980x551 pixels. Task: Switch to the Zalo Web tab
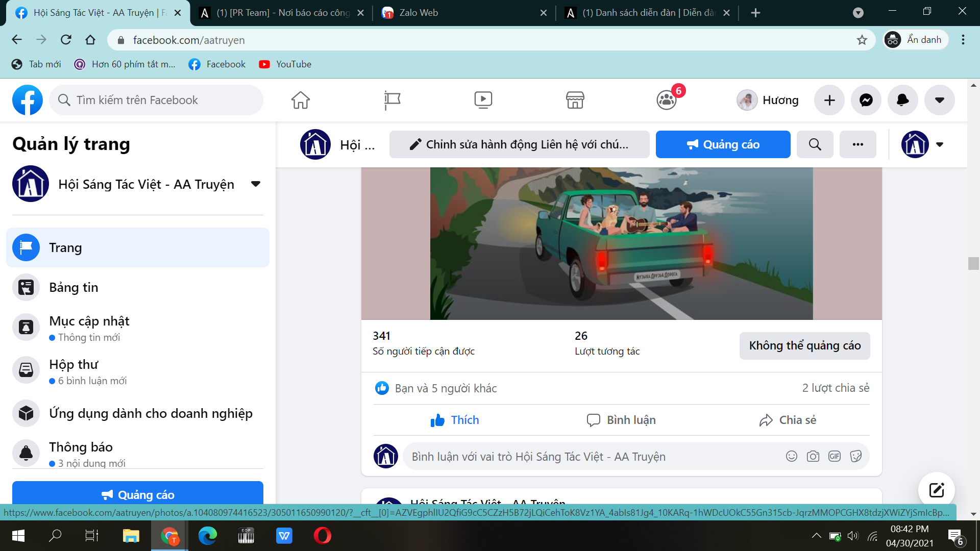464,13
